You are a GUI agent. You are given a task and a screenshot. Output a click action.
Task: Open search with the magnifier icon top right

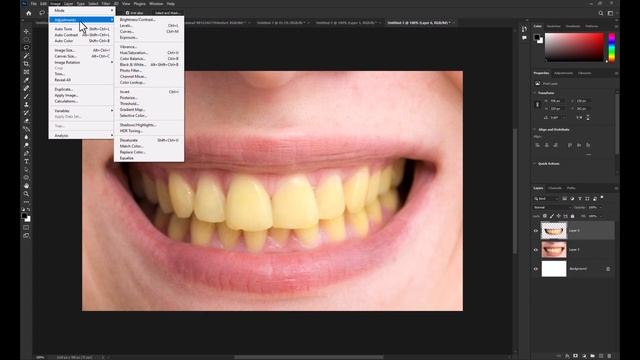pyautogui.click(x=601, y=13)
